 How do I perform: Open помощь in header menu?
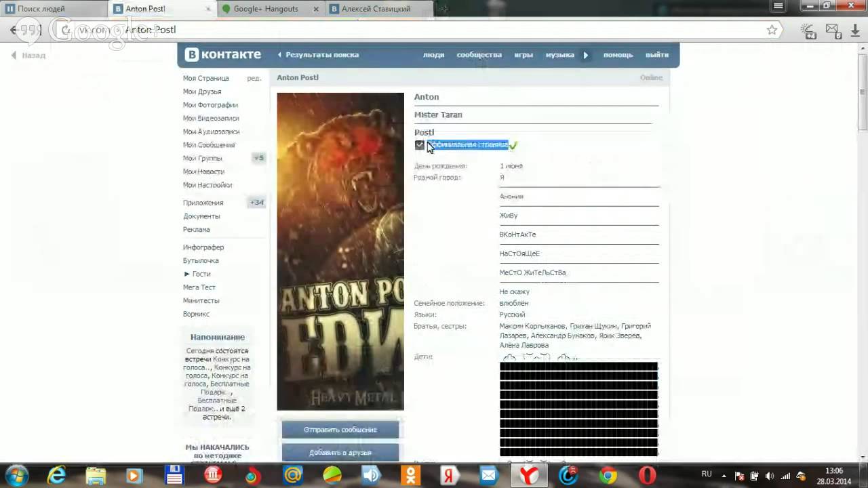pyautogui.click(x=618, y=55)
